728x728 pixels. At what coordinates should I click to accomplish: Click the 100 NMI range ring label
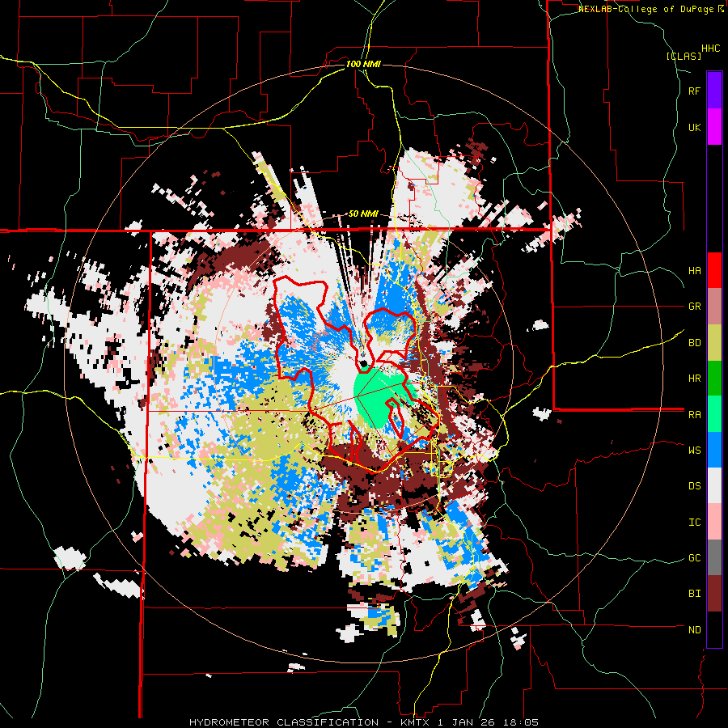(363, 64)
